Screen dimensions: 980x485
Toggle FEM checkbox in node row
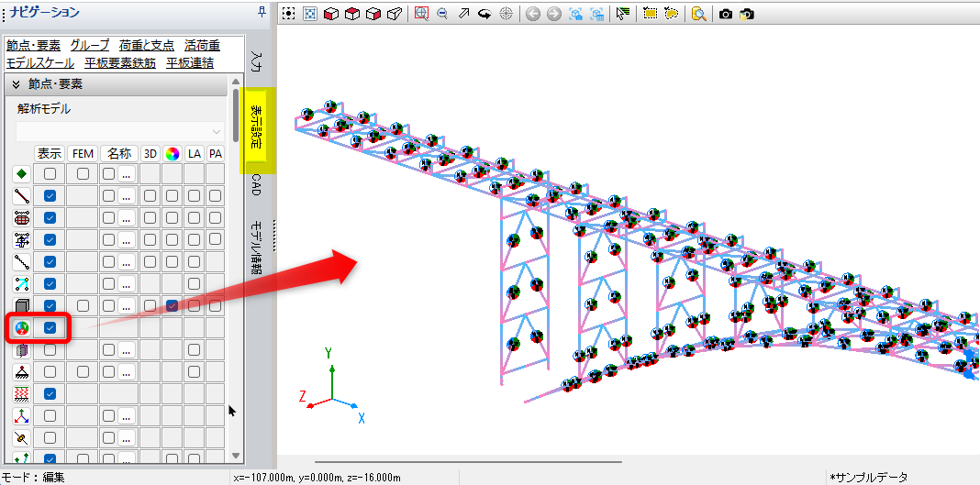point(83,173)
